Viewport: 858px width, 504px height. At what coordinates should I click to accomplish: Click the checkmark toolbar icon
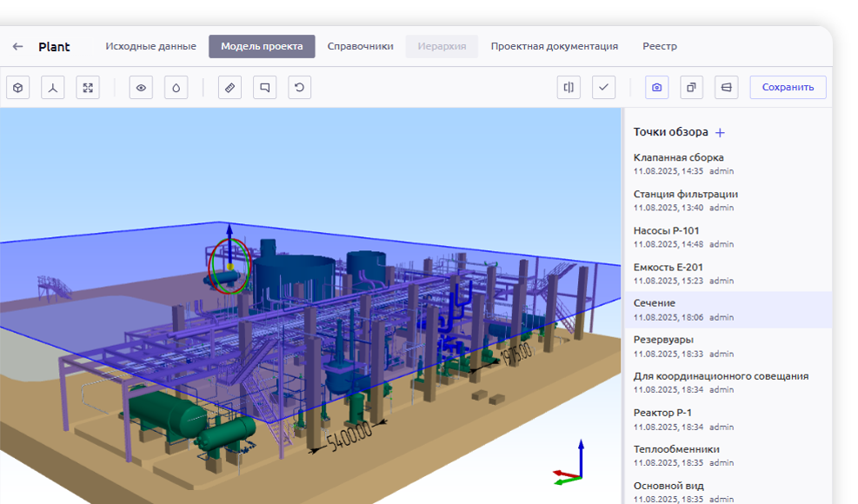coord(603,88)
